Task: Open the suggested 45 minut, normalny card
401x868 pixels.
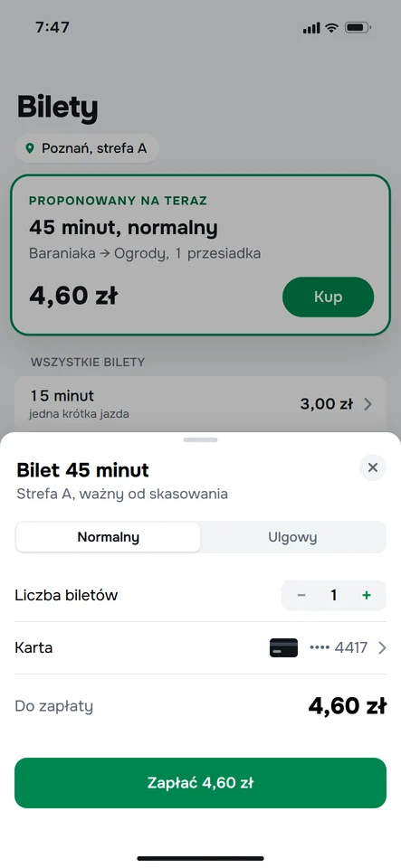Action: (x=201, y=255)
